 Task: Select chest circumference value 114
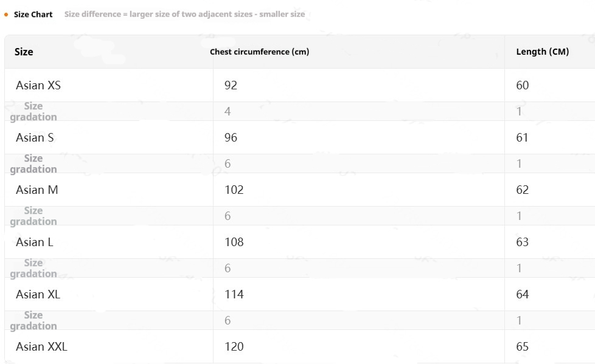[234, 294]
